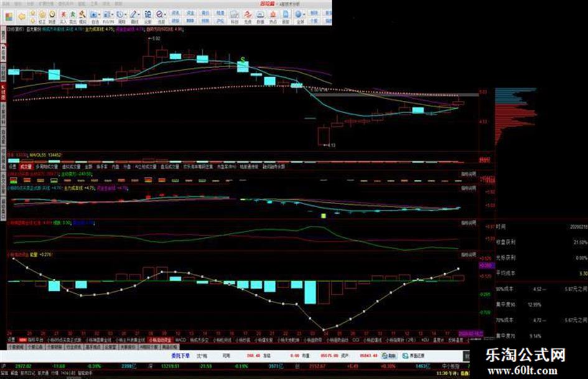Click the 个股 toolbar button
Screen dimensions: 588x379
(x=314, y=21)
